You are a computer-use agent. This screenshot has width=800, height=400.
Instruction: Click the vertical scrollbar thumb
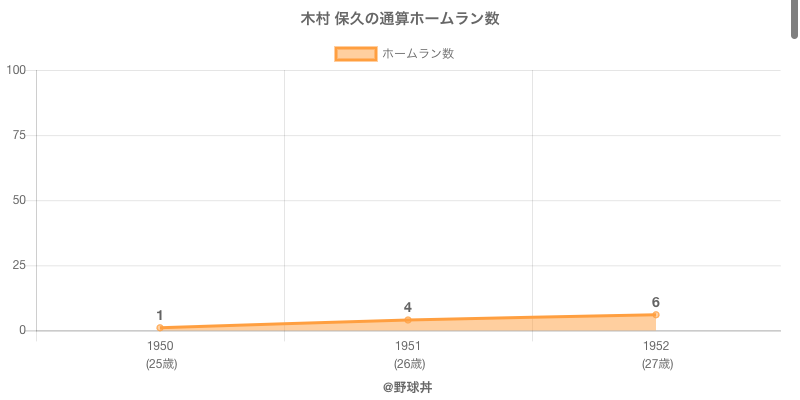pyautogui.click(x=795, y=19)
